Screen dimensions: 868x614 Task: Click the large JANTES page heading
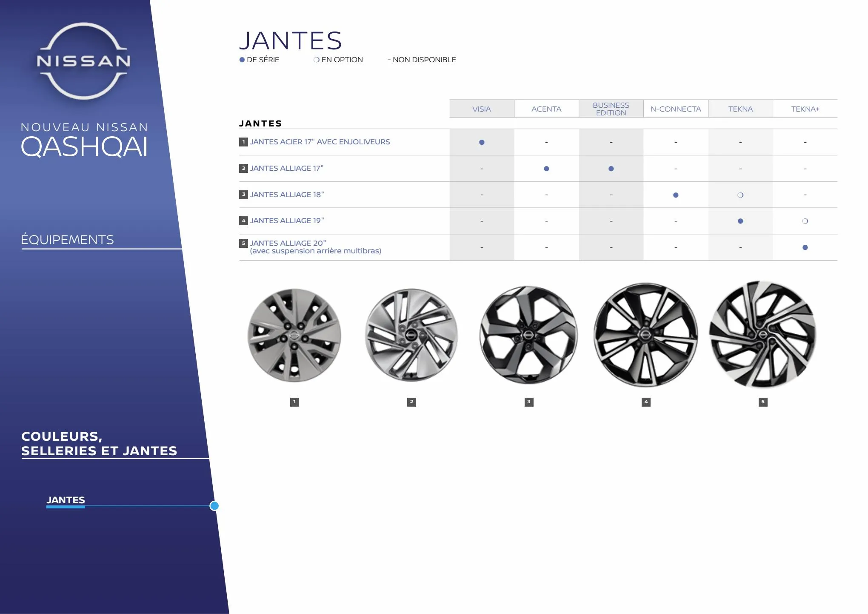pyautogui.click(x=291, y=40)
